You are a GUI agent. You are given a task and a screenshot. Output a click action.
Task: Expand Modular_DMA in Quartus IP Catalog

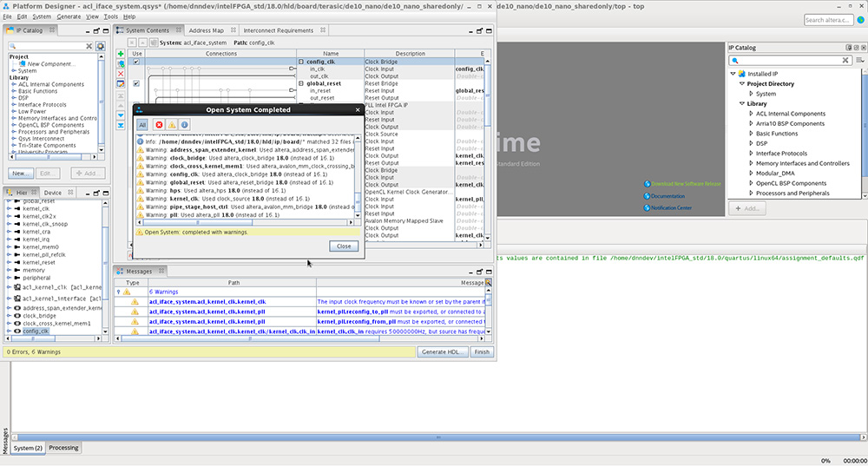(751, 174)
